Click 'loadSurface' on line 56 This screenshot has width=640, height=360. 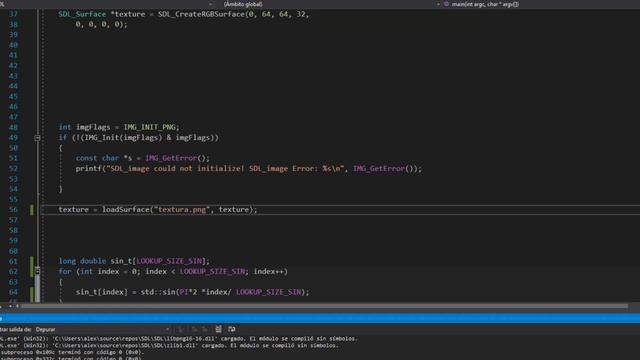[x=126, y=210]
